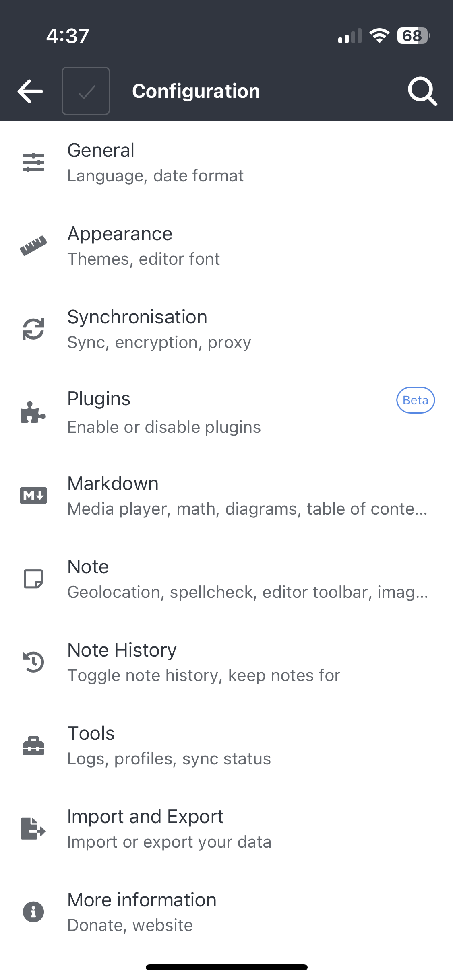Click the Configuration header title

pos(196,91)
